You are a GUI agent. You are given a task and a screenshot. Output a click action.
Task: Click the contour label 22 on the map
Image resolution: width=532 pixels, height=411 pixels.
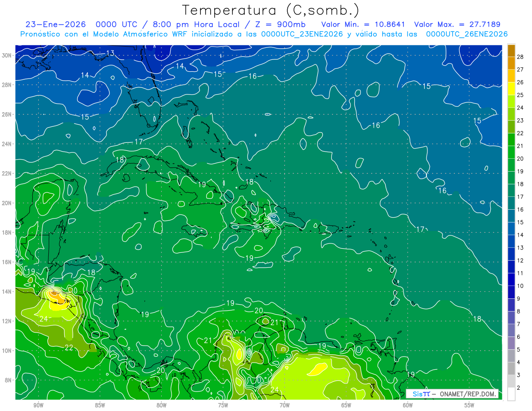[x=69, y=348]
